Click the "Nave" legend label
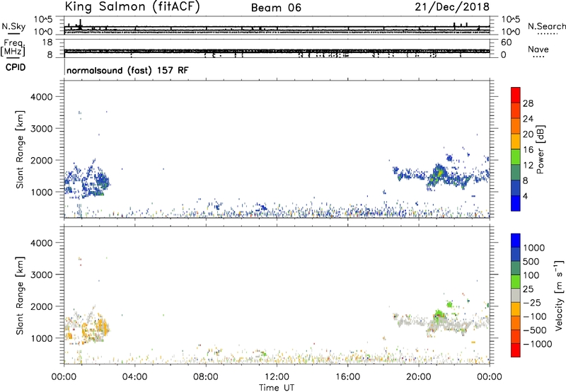This screenshot has height=392, width=566. pos(538,50)
